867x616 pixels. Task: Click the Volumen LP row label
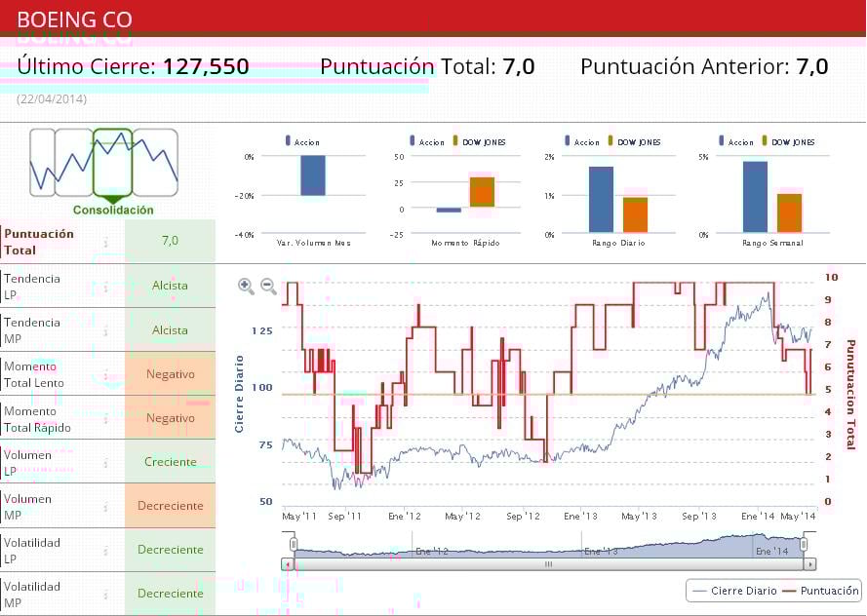point(27,463)
